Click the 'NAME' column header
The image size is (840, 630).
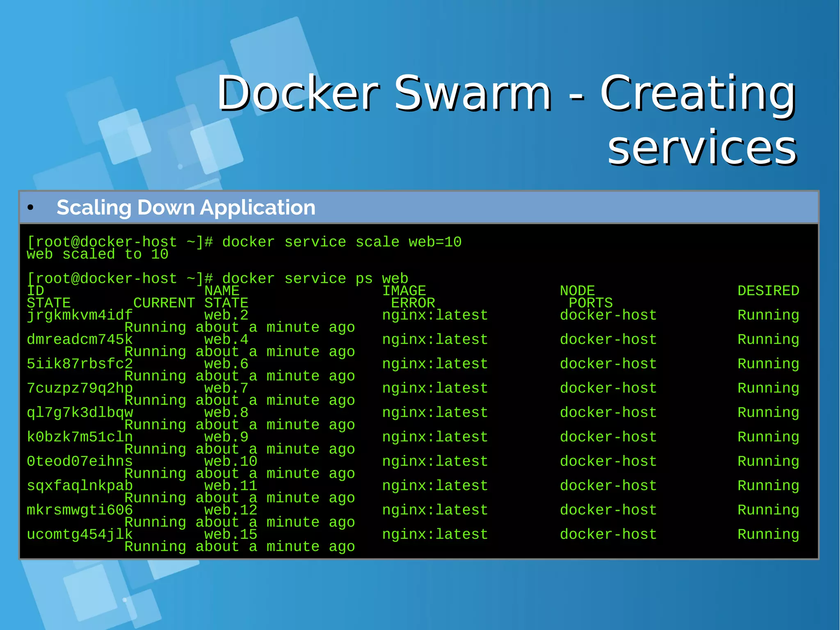click(222, 291)
